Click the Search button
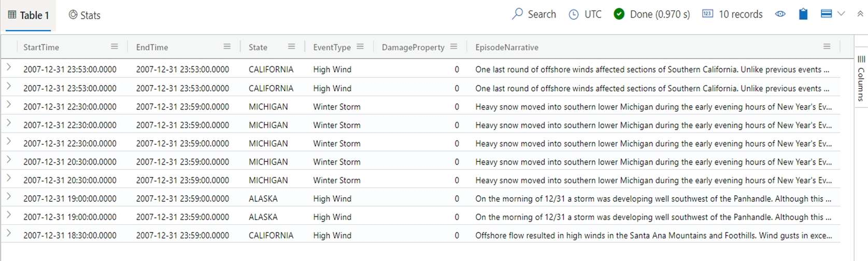The width and height of the screenshot is (868, 261). (x=534, y=15)
